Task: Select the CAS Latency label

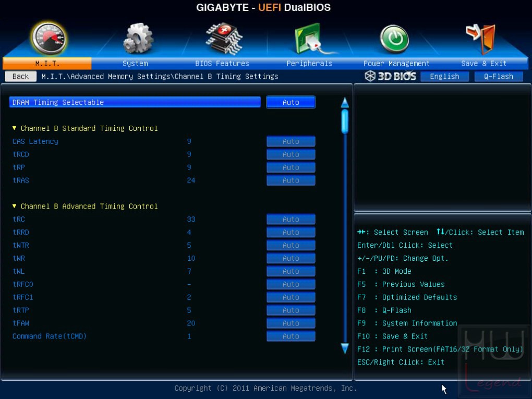Action: coord(35,141)
